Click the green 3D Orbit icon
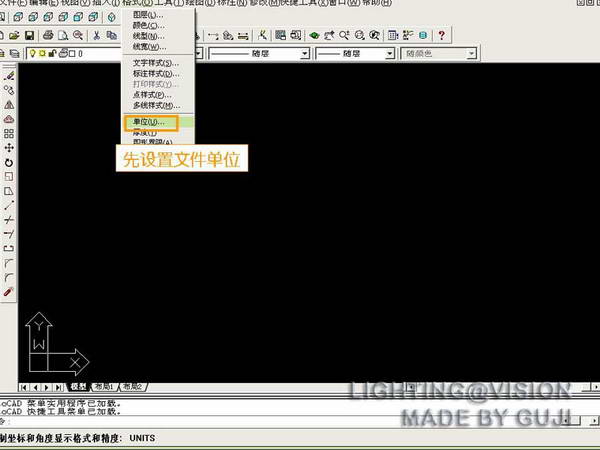This screenshot has width=600, height=450. [x=314, y=36]
